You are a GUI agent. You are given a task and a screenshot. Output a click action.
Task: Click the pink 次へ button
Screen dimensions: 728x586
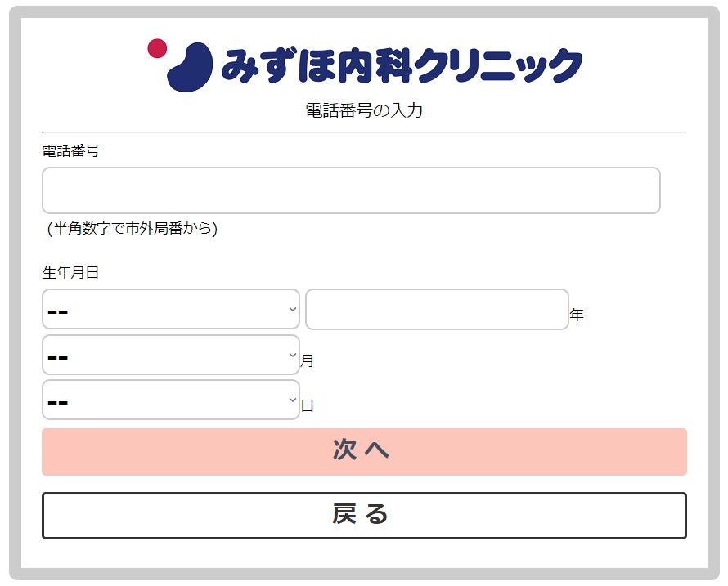coord(365,452)
